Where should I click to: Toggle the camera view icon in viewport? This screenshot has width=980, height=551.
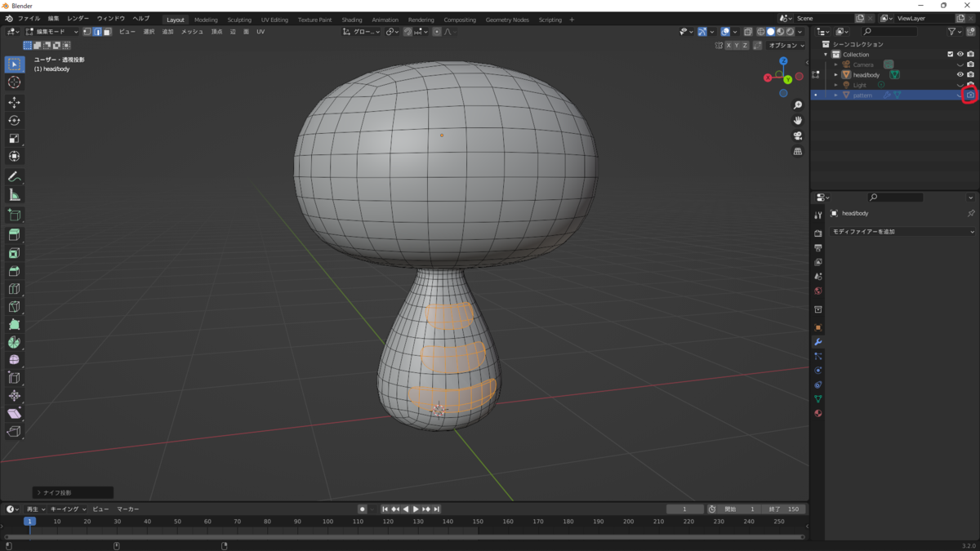pos(798,136)
